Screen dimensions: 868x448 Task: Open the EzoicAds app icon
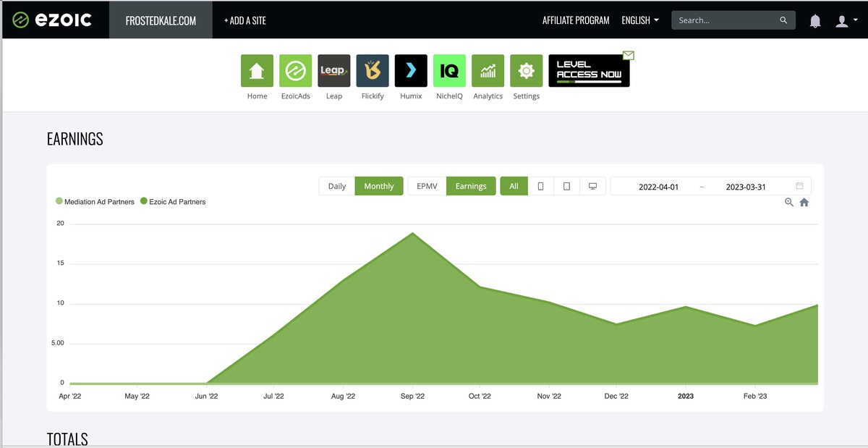tap(295, 71)
